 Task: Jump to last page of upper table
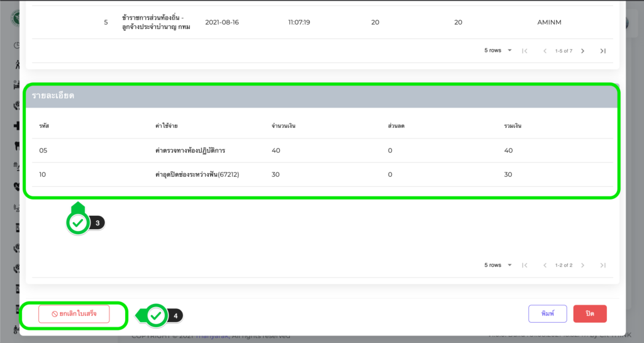pyautogui.click(x=602, y=51)
